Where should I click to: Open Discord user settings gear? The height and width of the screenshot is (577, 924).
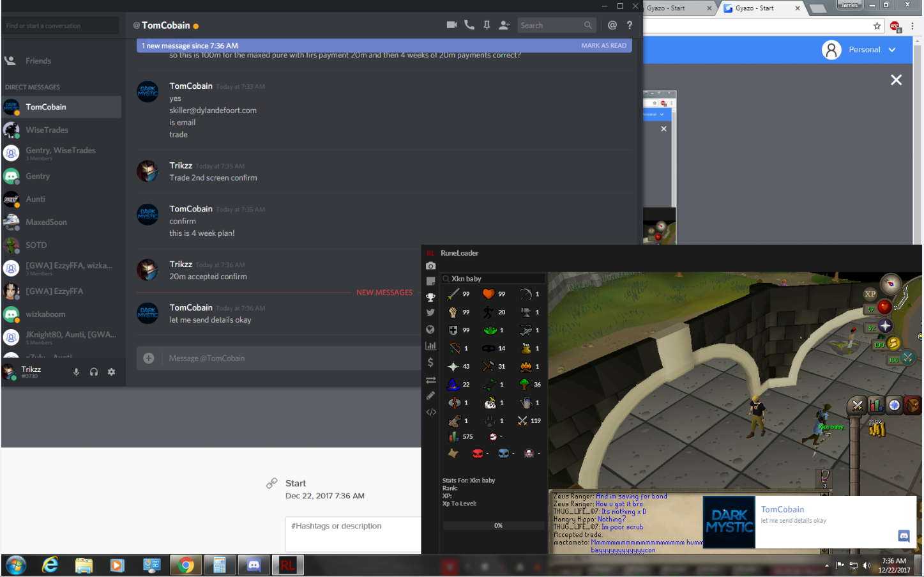pyautogui.click(x=111, y=372)
